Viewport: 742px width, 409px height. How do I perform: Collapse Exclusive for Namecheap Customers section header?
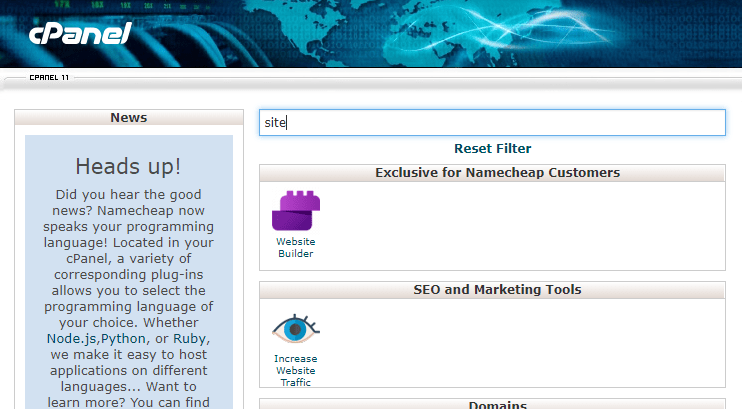[492, 173]
